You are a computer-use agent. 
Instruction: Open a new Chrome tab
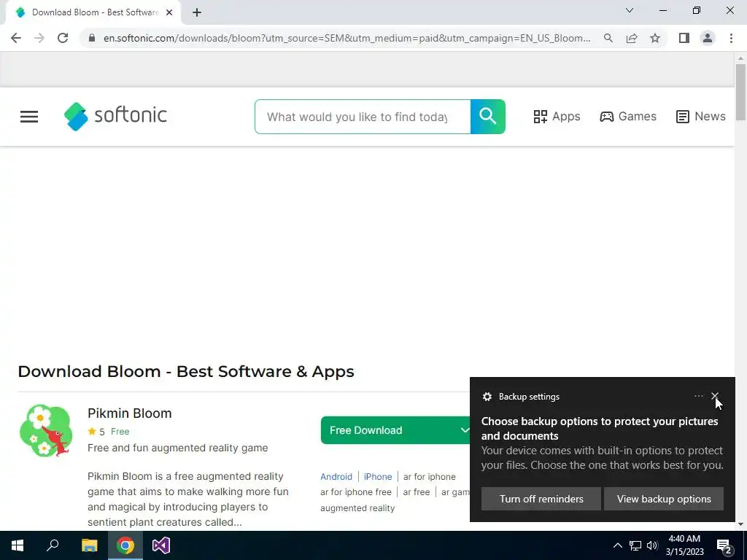tap(197, 13)
